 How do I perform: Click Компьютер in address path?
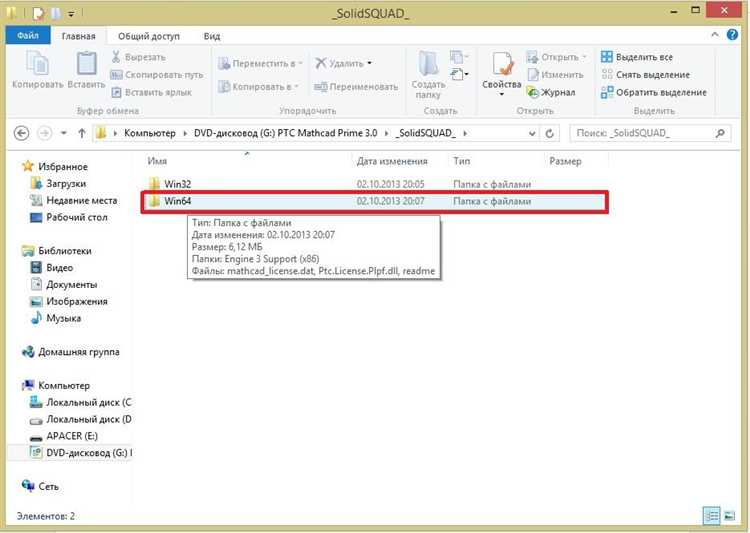(x=150, y=133)
